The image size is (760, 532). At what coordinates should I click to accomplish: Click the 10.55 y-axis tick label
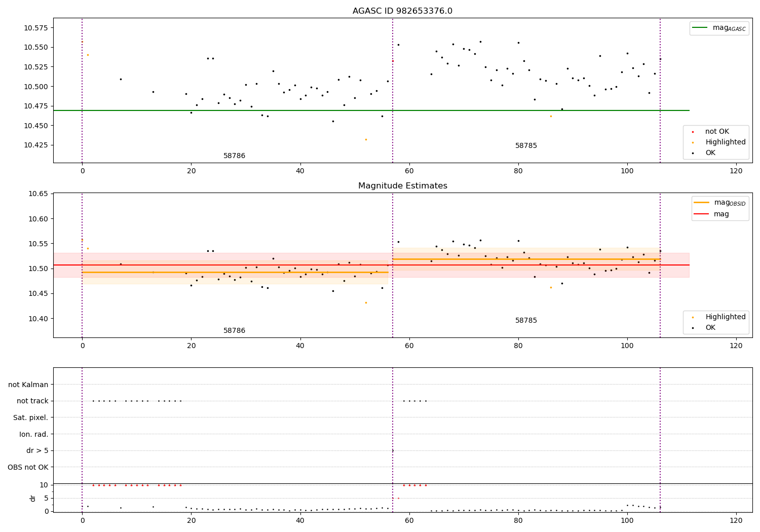[x=38, y=244]
